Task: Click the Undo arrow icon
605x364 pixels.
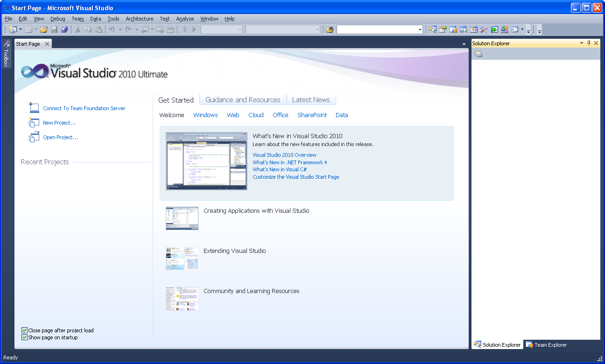Action: click(x=112, y=29)
